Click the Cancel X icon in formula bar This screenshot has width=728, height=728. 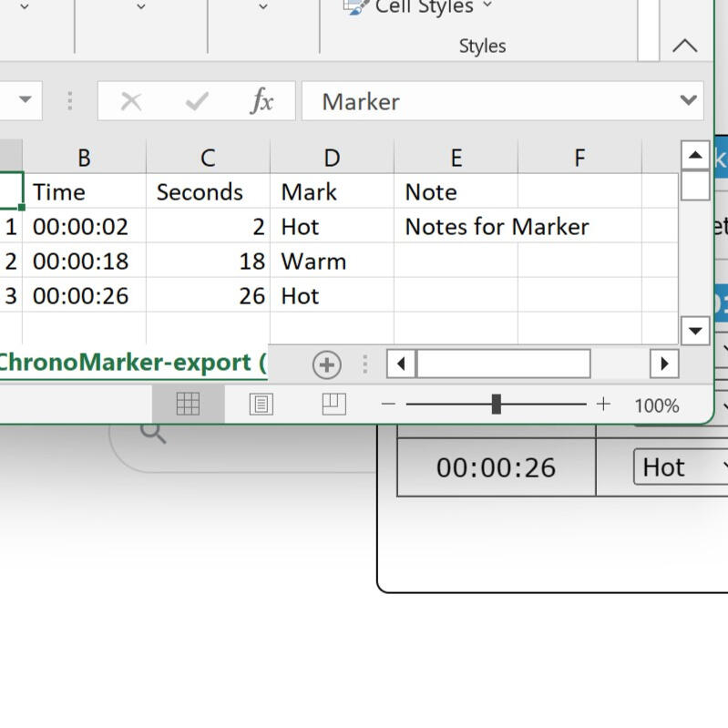coord(131,102)
